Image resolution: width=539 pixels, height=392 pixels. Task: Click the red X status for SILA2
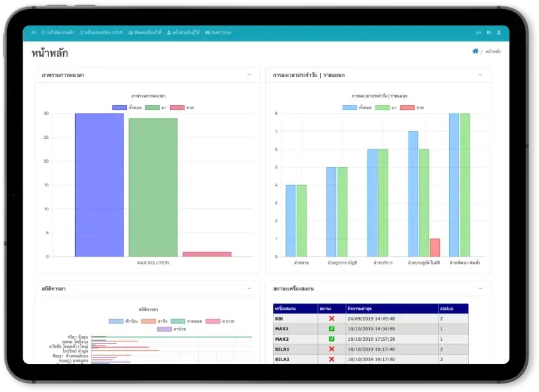[331, 359]
